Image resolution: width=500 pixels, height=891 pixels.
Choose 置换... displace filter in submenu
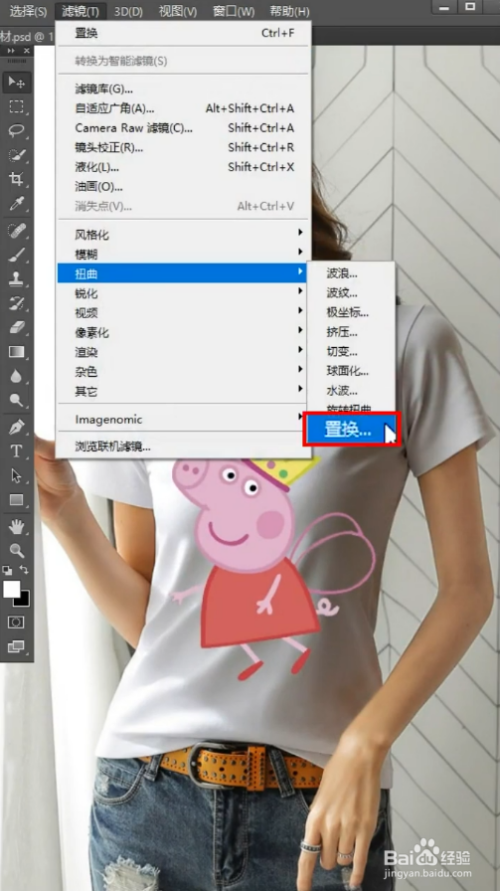pyautogui.click(x=352, y=430)
